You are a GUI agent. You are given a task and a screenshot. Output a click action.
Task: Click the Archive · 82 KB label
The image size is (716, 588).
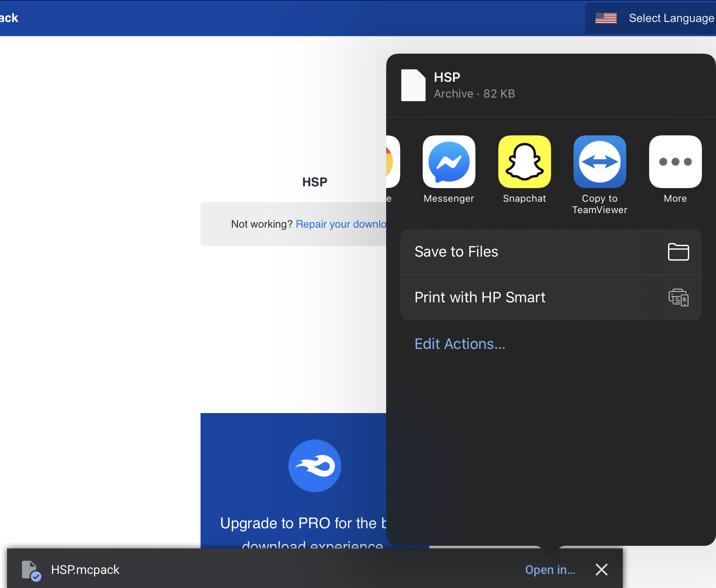(x=475, y=94)
